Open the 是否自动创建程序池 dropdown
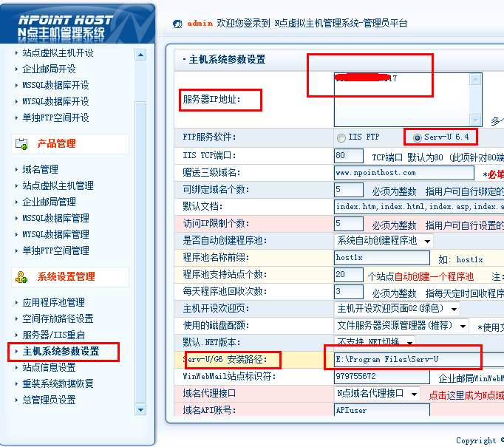Viewport: 504px width, 447px height. click(x=427, y=241)
